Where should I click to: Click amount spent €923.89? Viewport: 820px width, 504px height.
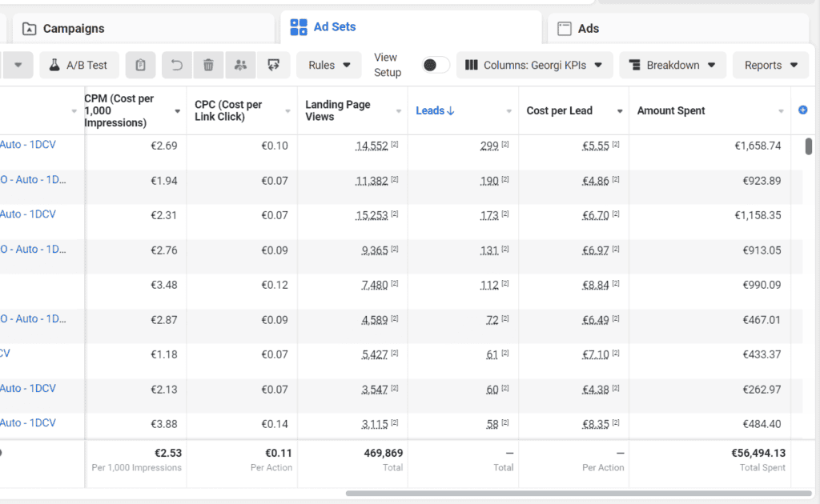[762, 181]
